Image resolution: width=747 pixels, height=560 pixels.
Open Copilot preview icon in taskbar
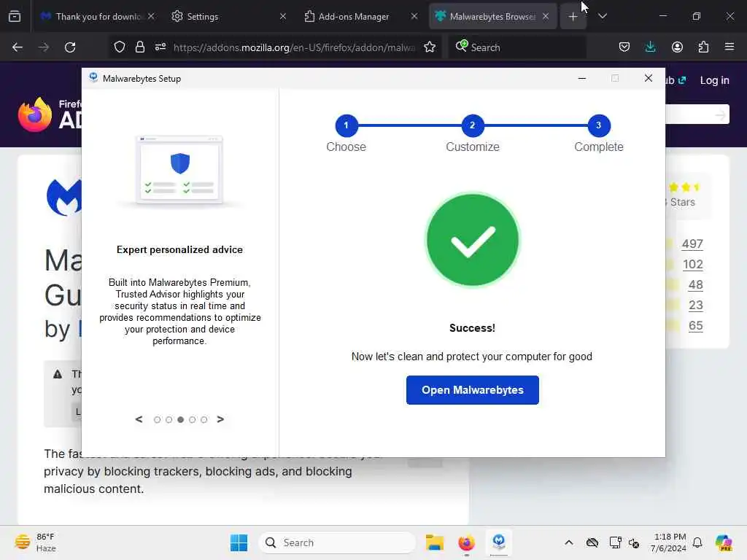coord(724,542)
